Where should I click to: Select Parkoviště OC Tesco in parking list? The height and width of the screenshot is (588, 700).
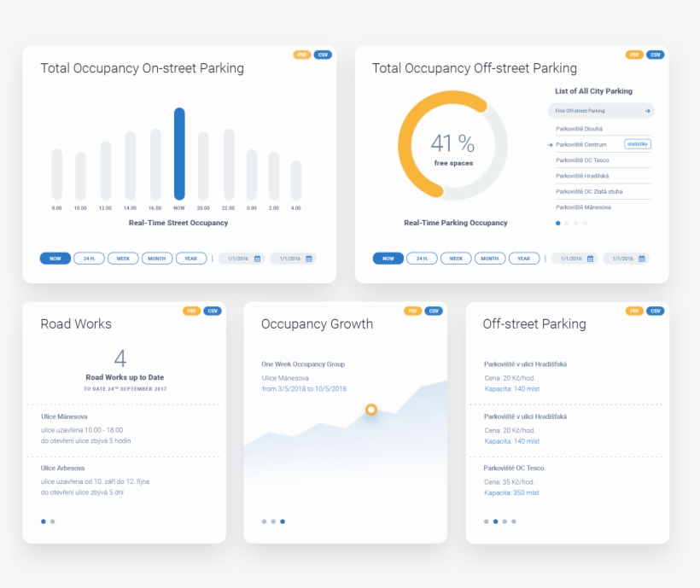tap(583, 160)
